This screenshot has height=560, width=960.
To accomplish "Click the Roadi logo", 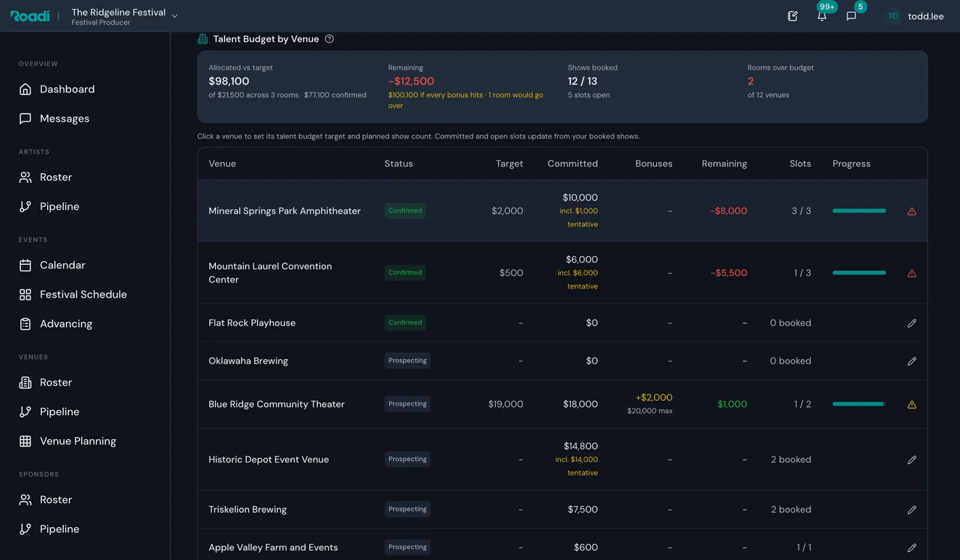I will pyautogui.click(x=30, y=16).
